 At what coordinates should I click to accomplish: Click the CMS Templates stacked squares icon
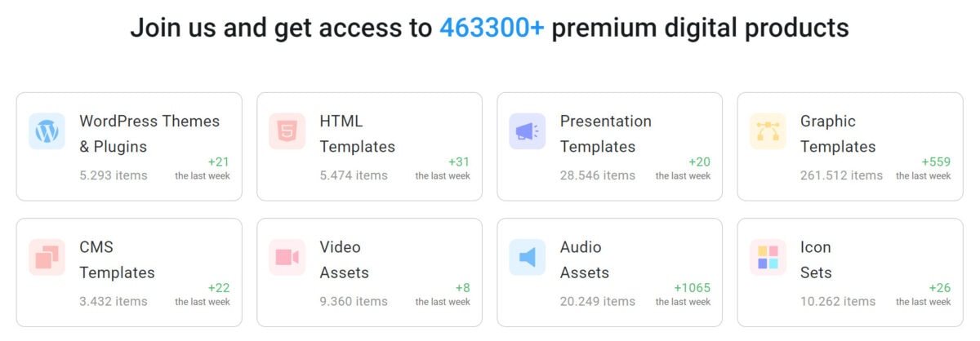[47, 257]
